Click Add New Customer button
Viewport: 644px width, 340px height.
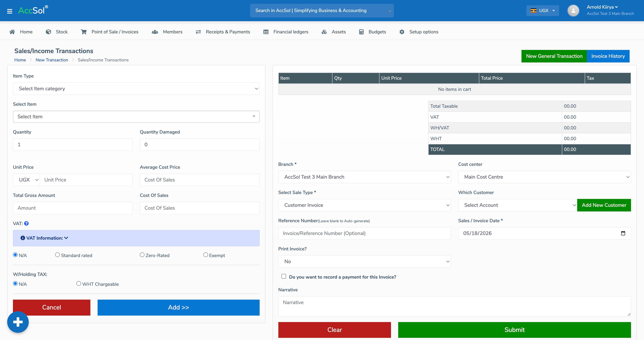pos(604,205)
